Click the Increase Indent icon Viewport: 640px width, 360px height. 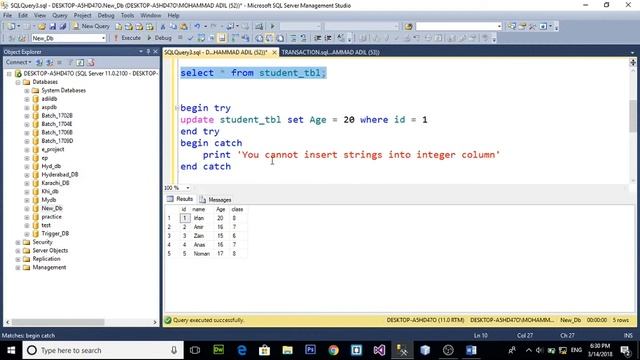328,38
